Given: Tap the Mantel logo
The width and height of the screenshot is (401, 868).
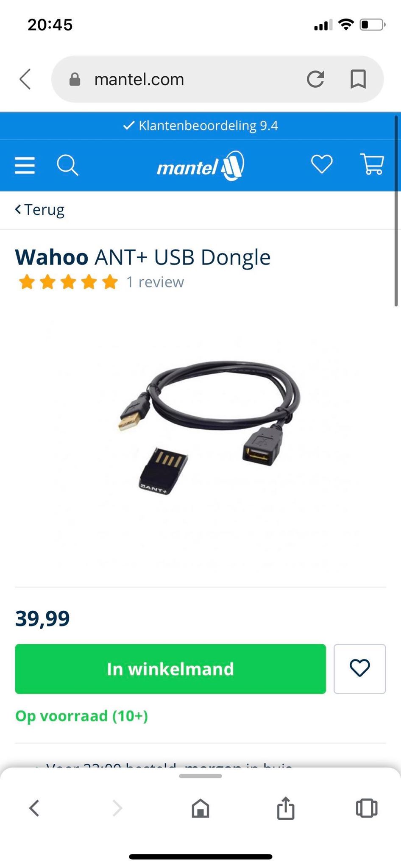Looking at the screenshot, I should [200, 166].
